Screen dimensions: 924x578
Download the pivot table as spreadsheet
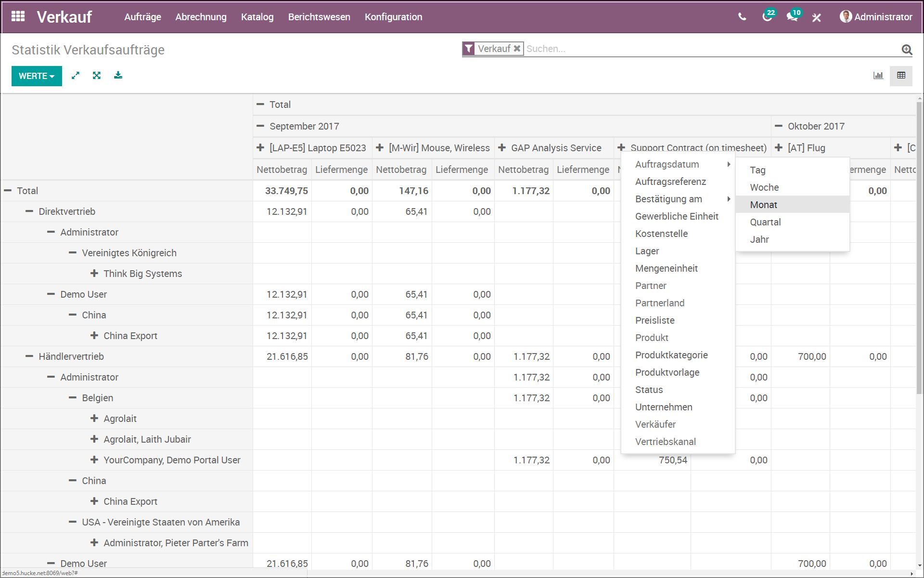tap(118, 76)
